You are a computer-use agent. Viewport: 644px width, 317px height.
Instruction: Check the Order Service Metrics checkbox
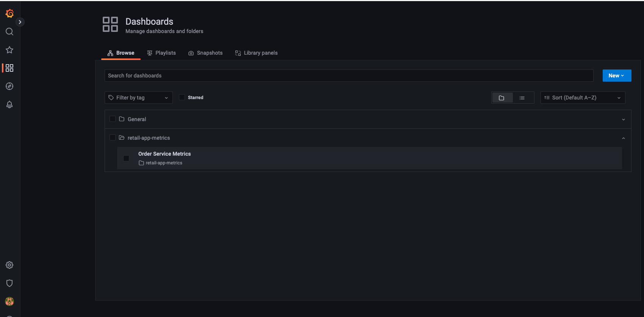[x=126, y=158]
